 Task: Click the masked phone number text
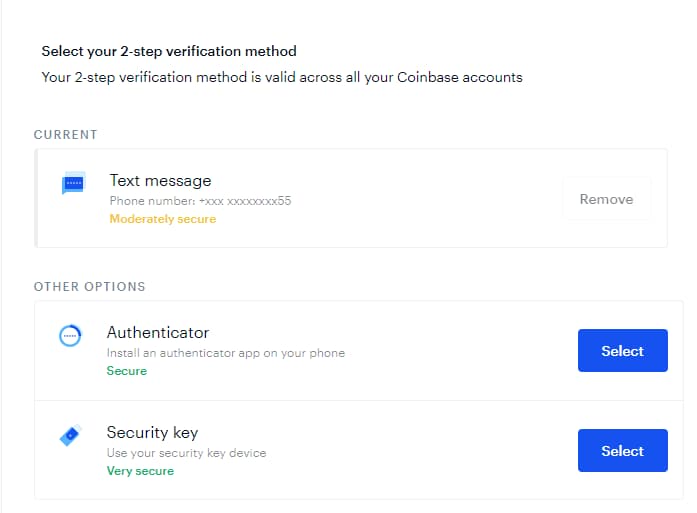coord(200,201)
